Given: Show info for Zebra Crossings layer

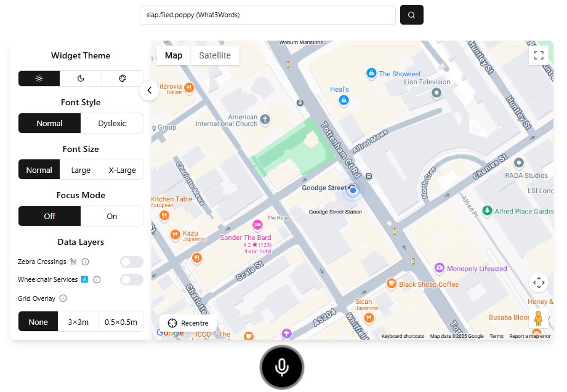Looking at the screenshot, I should pos(86,262).
